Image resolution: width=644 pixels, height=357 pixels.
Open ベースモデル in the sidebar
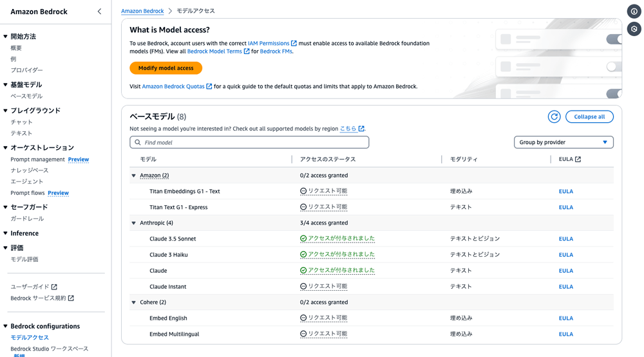(26, 96)
